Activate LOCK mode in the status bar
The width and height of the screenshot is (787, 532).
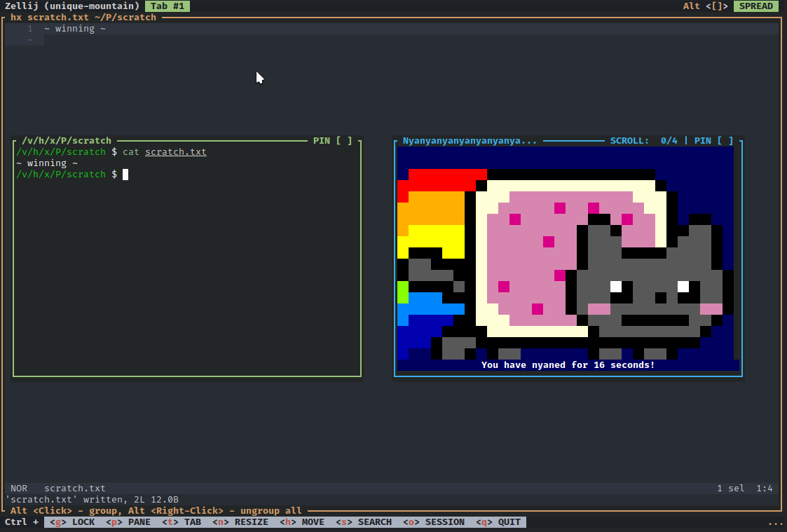[72, 522]
